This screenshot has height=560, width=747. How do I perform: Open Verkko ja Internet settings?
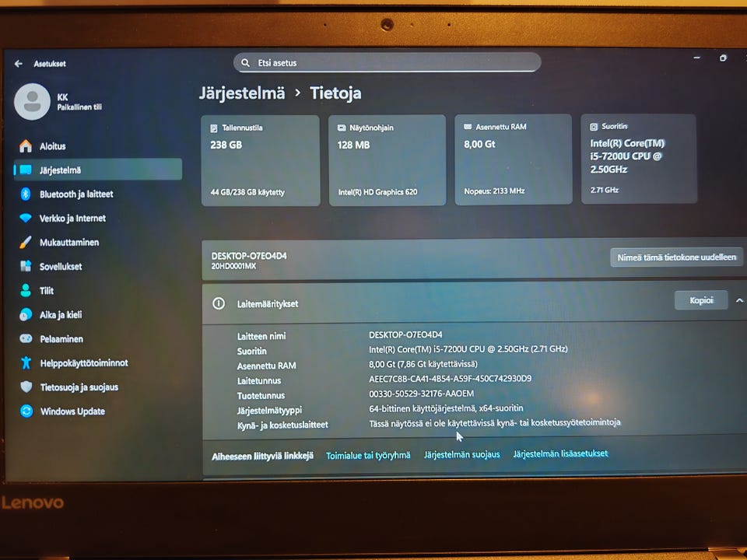[98, 218]
